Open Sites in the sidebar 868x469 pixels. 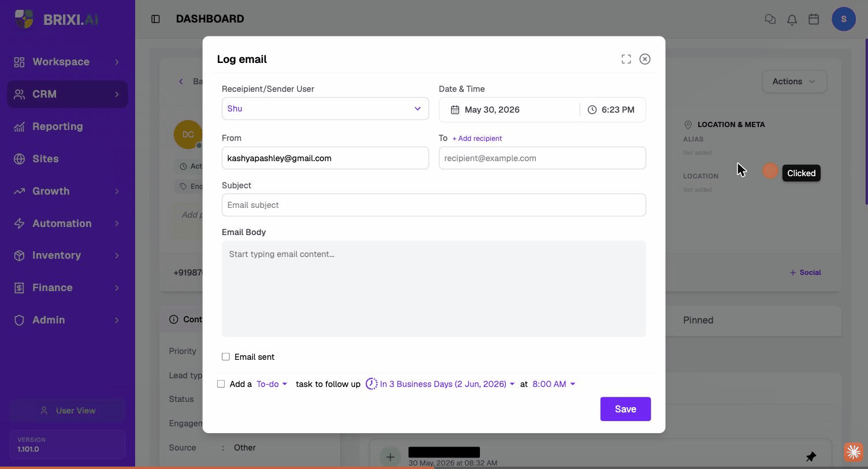pyautogui.click(x=68, y=159)
